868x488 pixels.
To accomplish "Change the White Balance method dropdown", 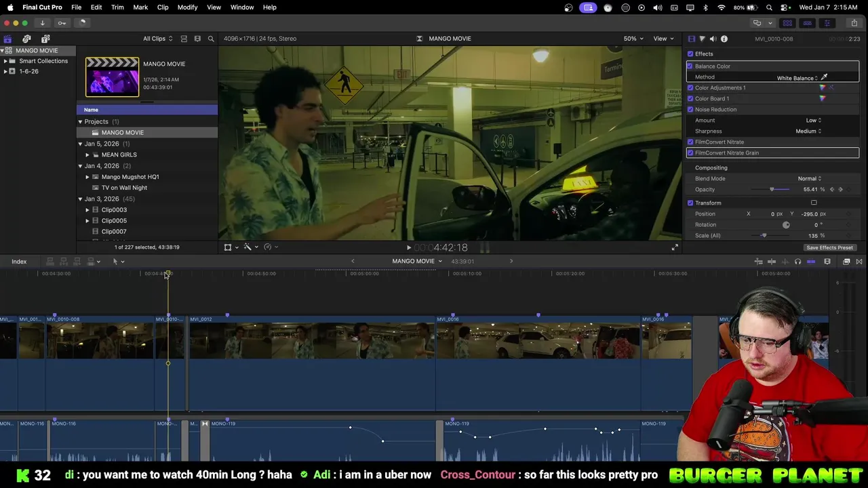I will coord(797,78).
